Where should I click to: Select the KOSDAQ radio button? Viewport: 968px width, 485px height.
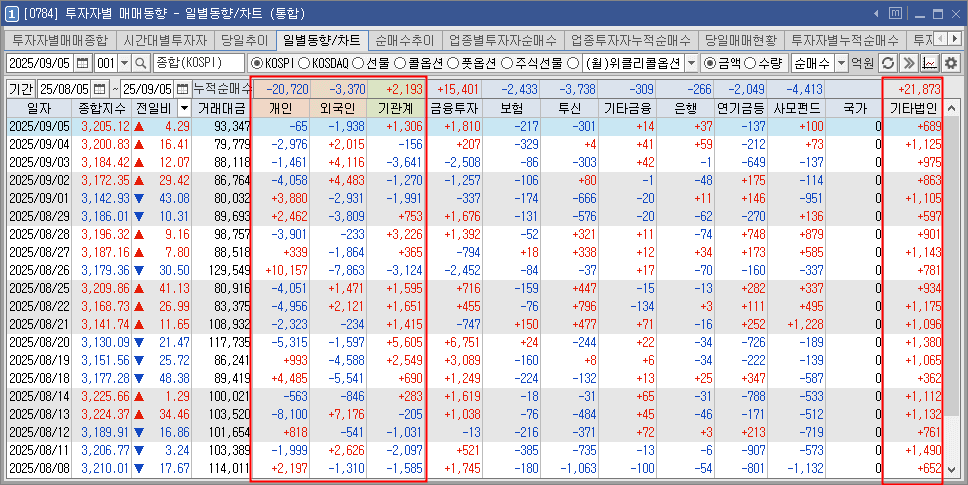click(304, 63)
